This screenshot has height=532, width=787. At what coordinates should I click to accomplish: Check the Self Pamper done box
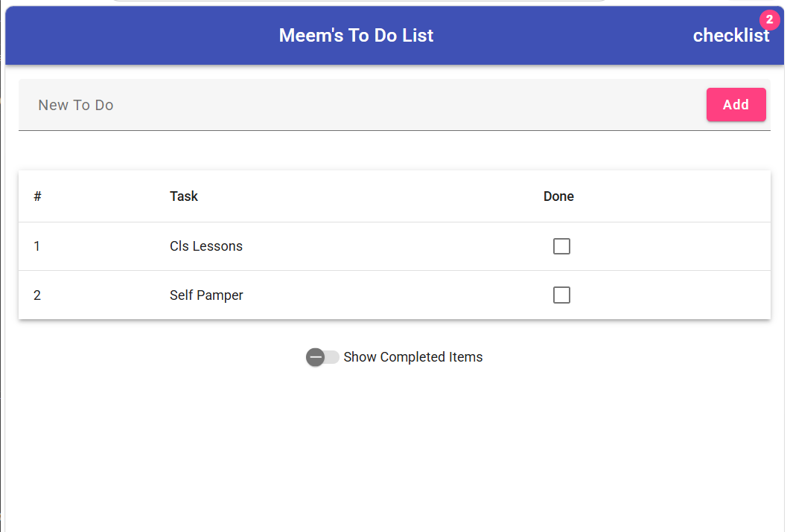pos(561,295)
